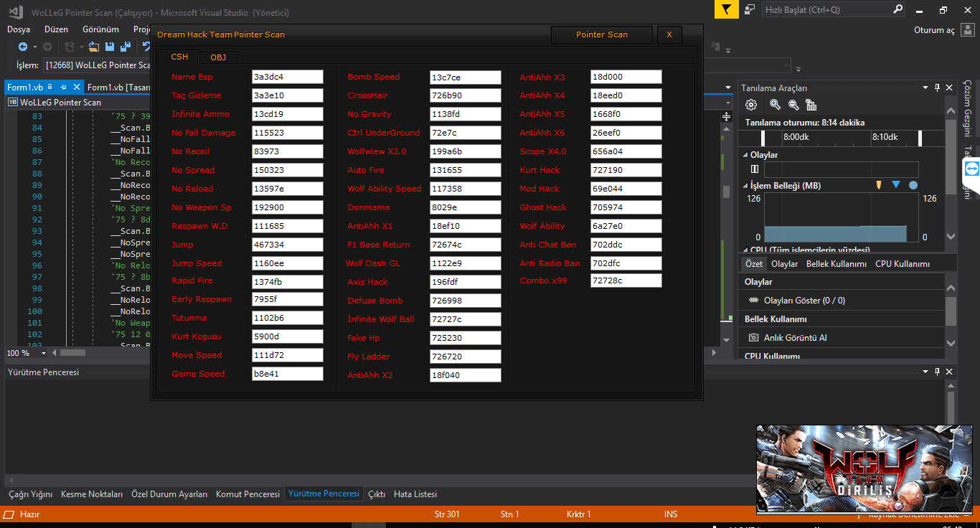Click the yellow notifications flag icon
This screenshot has height=528, width=980.
[726, 9]
